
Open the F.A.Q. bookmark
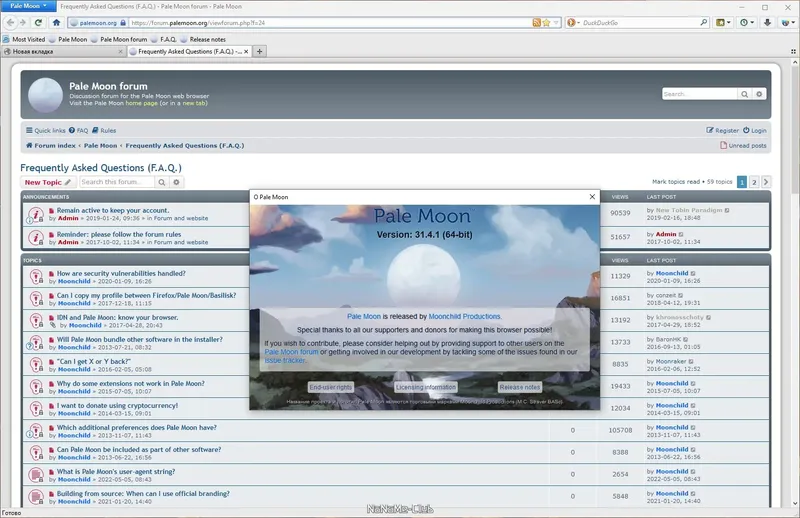[x=164, y=39]
